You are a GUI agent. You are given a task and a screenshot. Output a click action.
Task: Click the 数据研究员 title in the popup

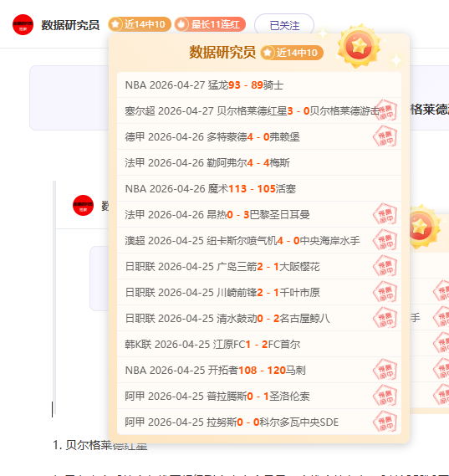(x=222, y=52)
